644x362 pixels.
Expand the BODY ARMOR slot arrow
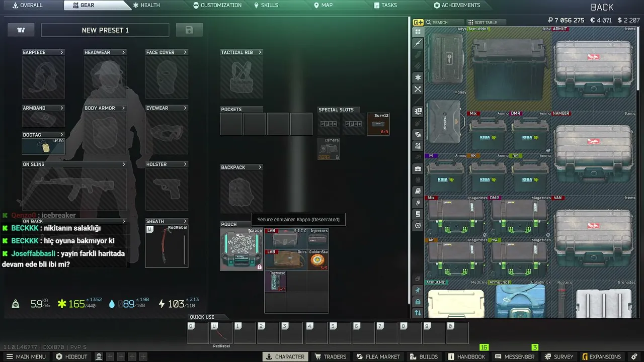pyautogui.click(x=123, y=108)
